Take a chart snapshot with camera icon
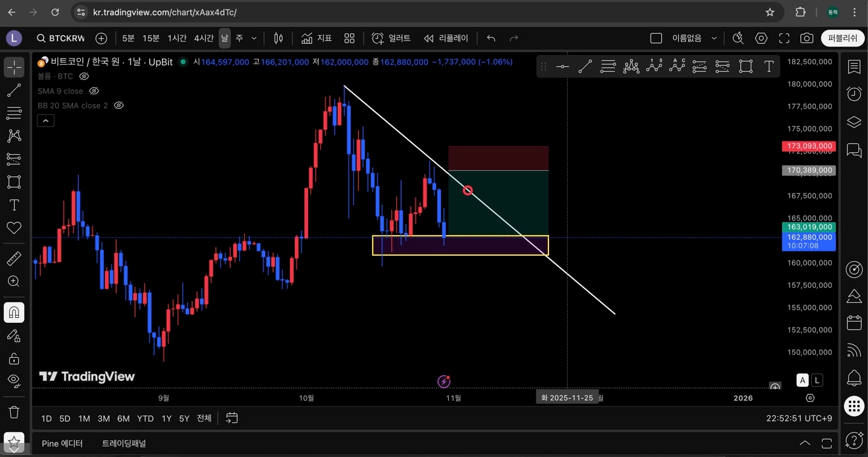Screen dimensions: 868x457 click(x=806, y=38)
